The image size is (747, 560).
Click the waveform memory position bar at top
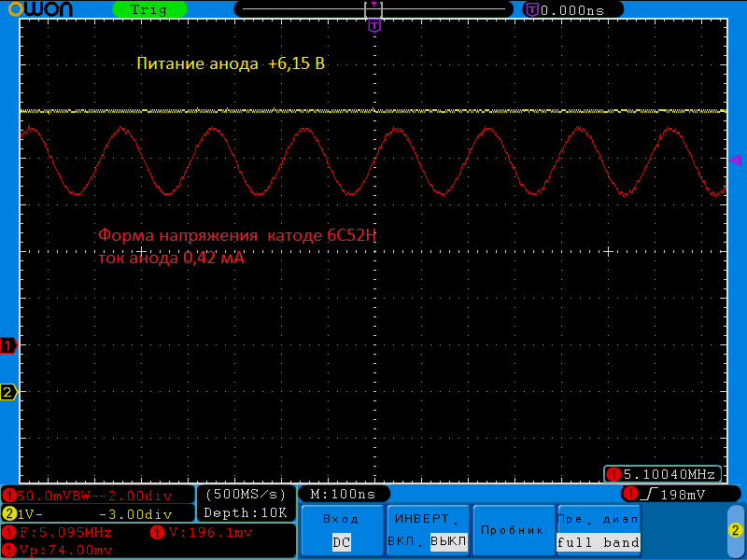(x=373, y=9)
